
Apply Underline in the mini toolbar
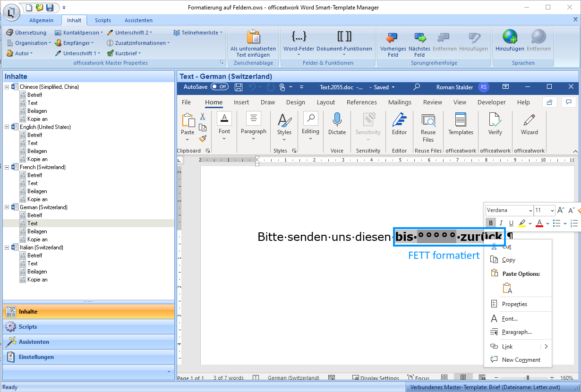point(511,223)
